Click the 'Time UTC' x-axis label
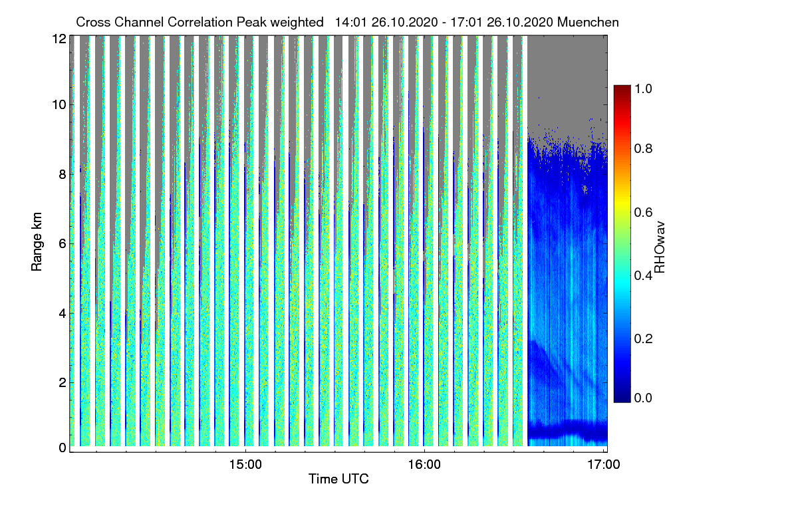The width and height of the screenshot is (798, 532). (338, 479)
